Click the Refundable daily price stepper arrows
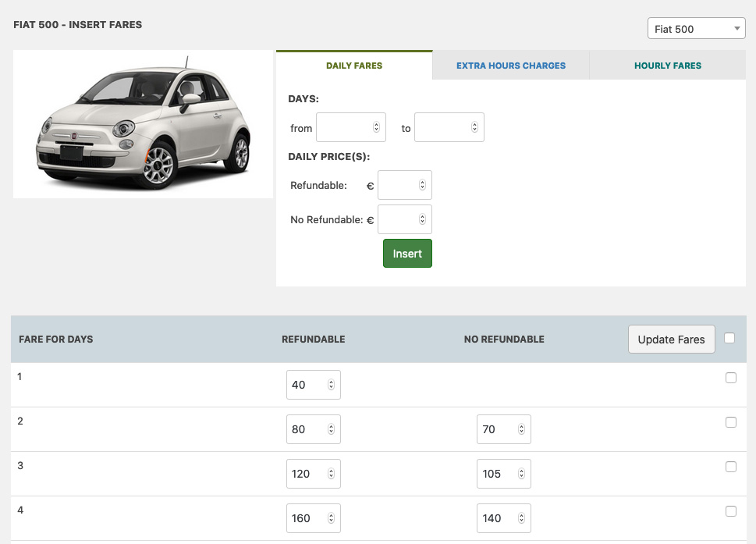756x544 pixels. 422,185
